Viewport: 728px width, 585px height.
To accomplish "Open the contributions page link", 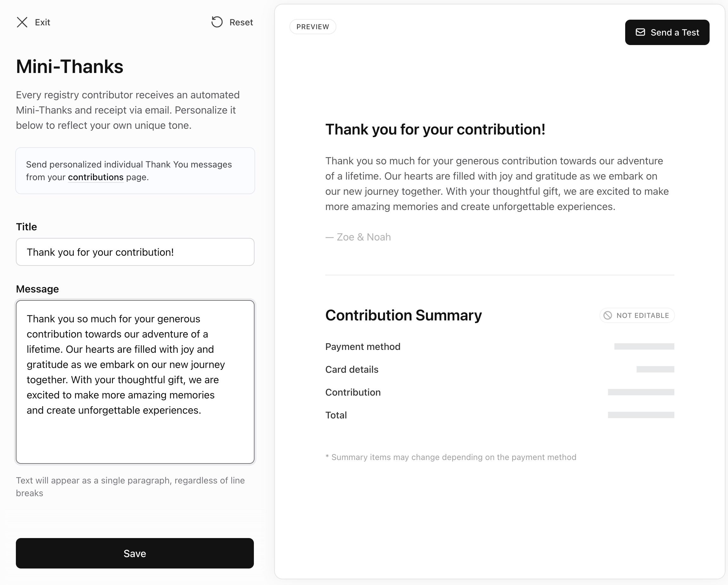I will (x=96, y=177).
